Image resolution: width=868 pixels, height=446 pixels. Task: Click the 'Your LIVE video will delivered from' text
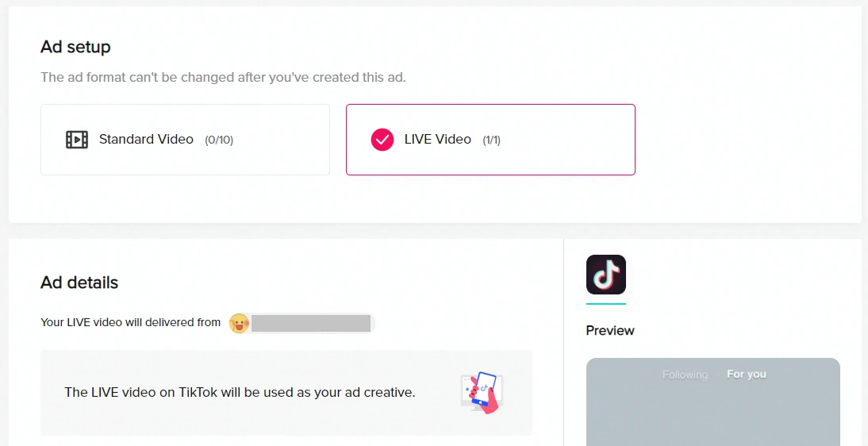click(130, 322)
